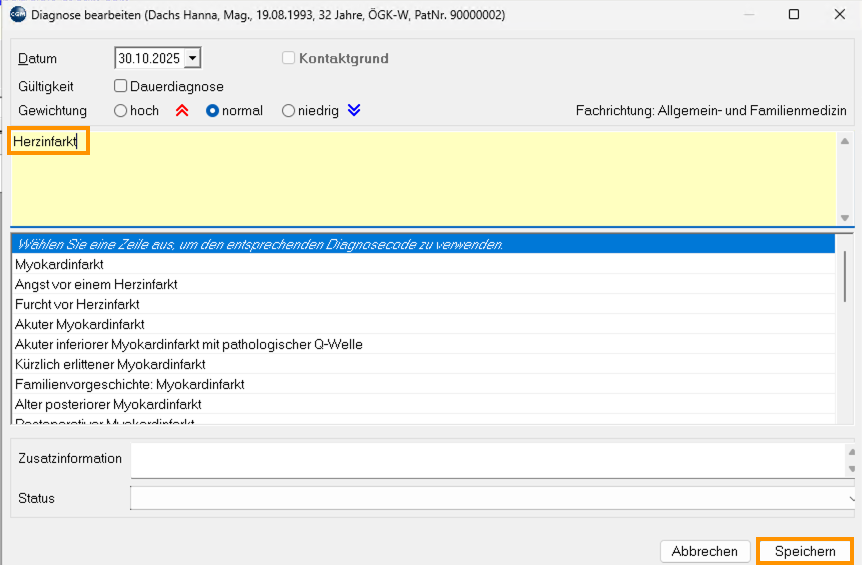Pick 'Angst vor einem Herzinfarkt' entry

[x=96, y=285]
